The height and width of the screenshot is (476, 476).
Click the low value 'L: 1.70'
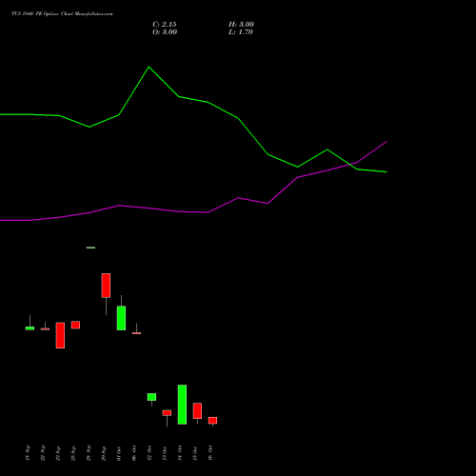[x=241, y=32]
